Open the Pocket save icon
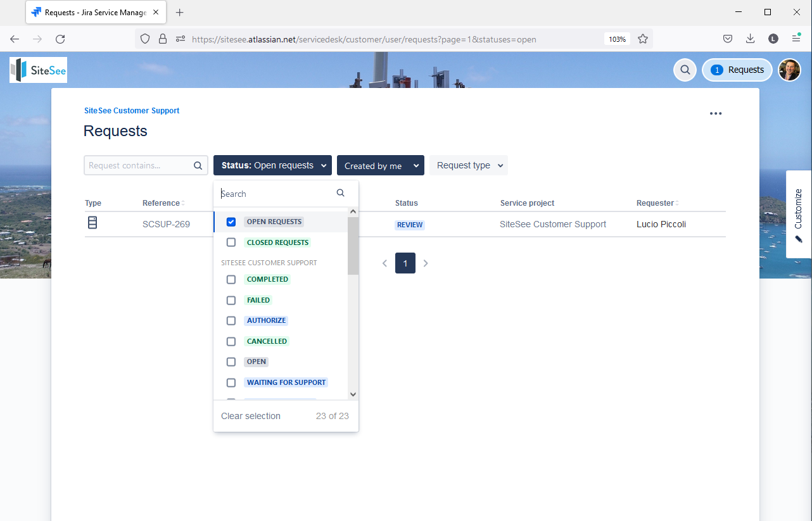 coord(728,39)
